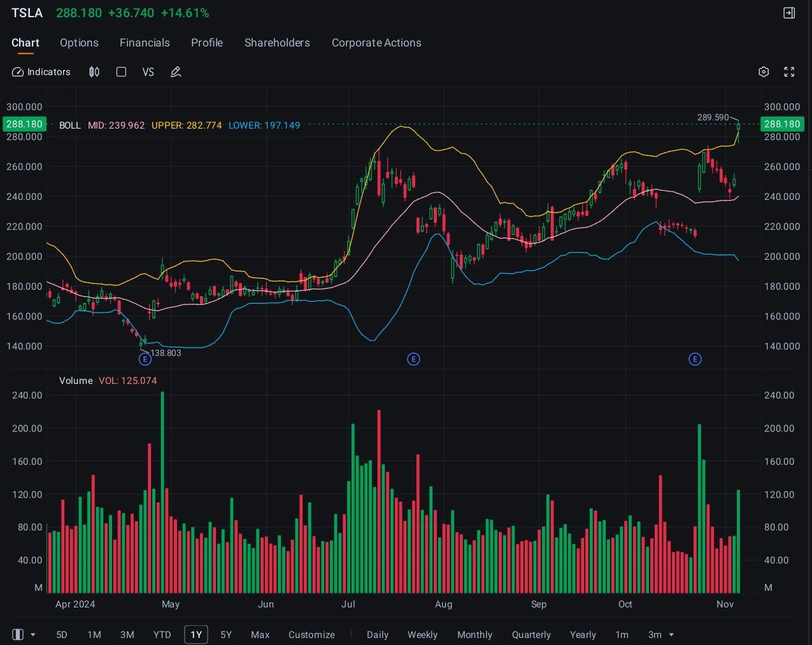Switch to the Chart tab

coord(25,43)
